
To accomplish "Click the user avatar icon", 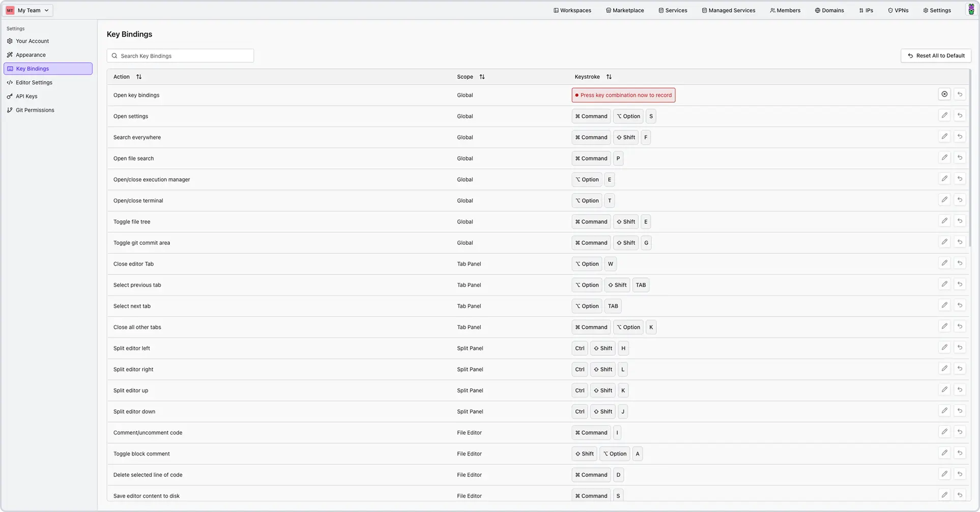I will point(972,9).
